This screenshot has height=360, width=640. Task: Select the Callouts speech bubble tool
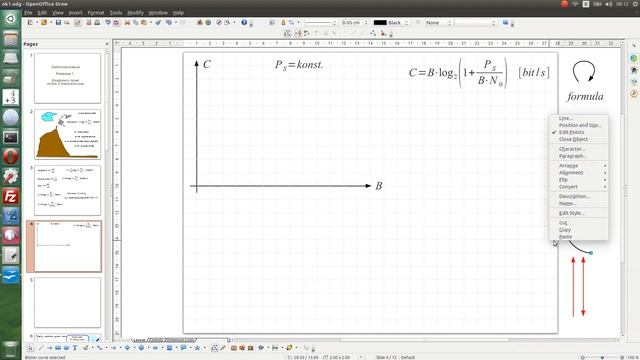tap(183, 348)
